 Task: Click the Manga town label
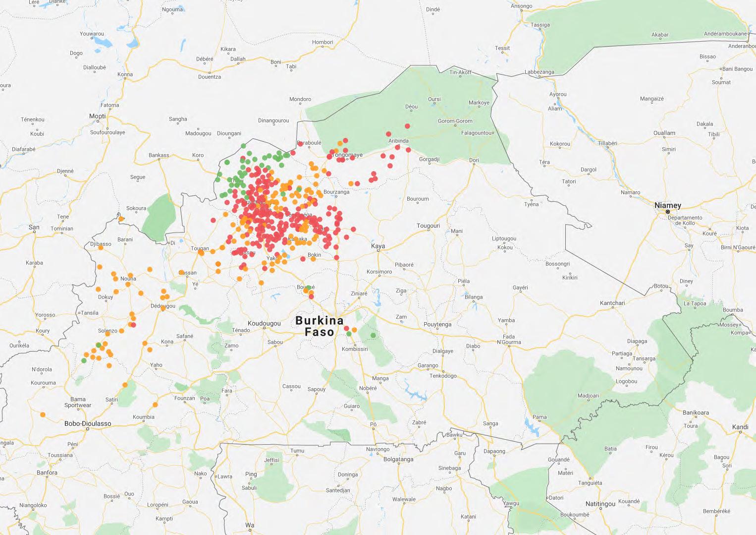click(380, 378)
